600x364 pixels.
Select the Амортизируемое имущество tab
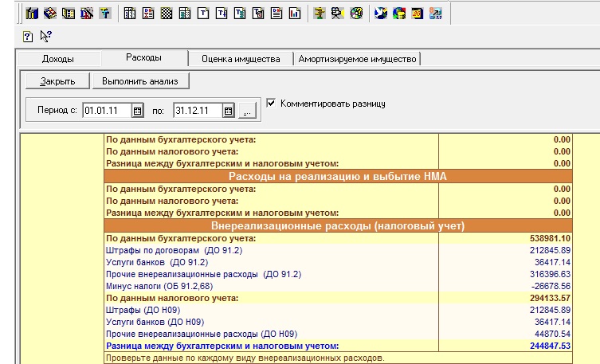tap(357, 59)
